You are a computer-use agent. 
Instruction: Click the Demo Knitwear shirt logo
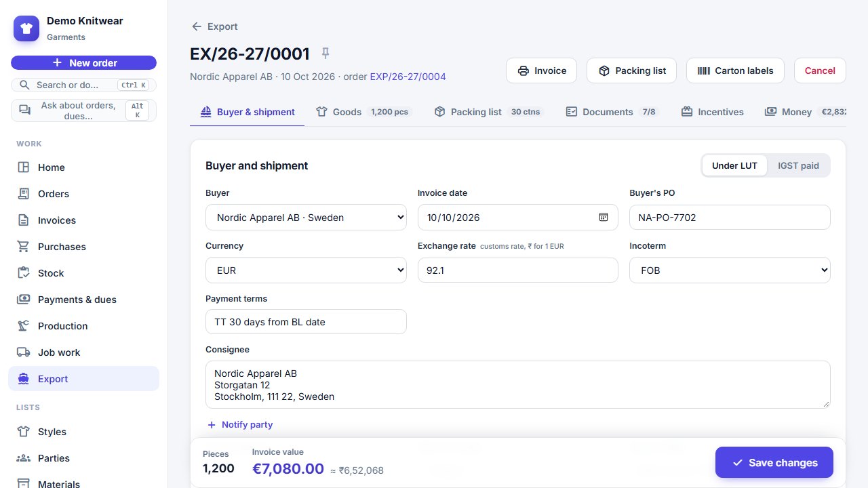(x=26, y=28)
